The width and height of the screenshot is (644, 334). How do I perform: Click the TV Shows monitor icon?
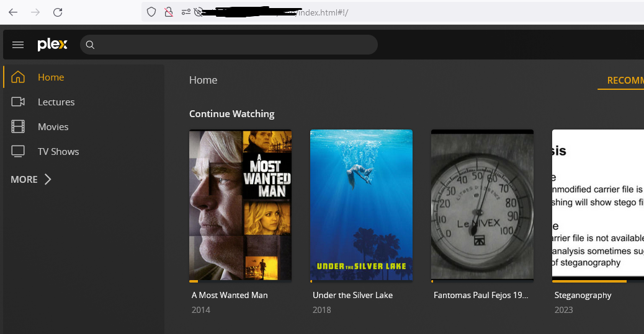tap(18, 151)
